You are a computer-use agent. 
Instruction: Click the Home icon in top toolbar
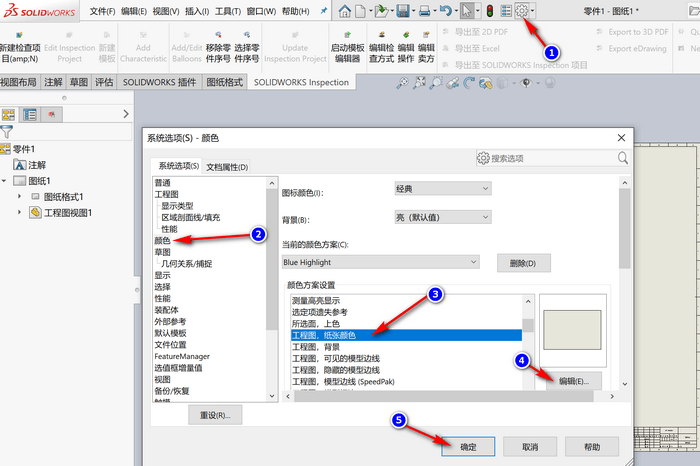pos(344,11)
